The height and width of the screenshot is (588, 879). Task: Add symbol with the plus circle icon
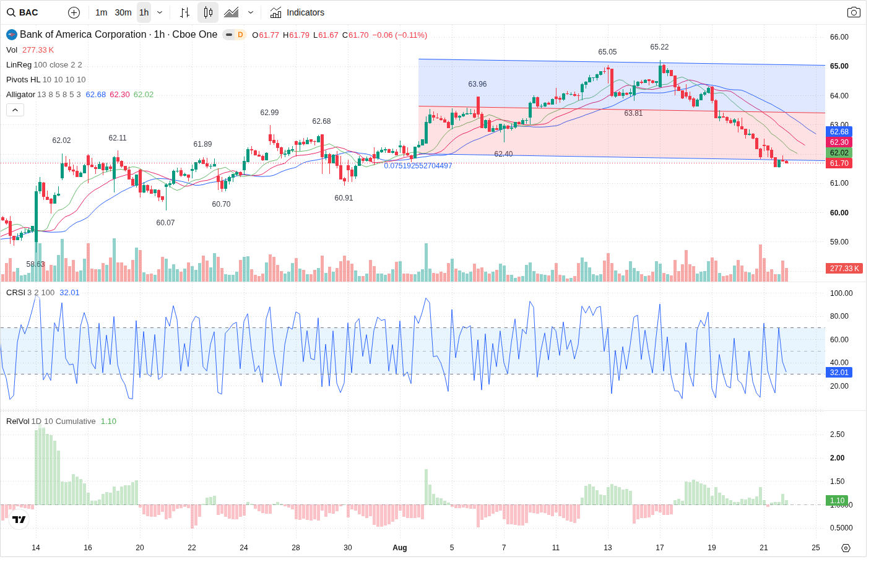[74, 12]
